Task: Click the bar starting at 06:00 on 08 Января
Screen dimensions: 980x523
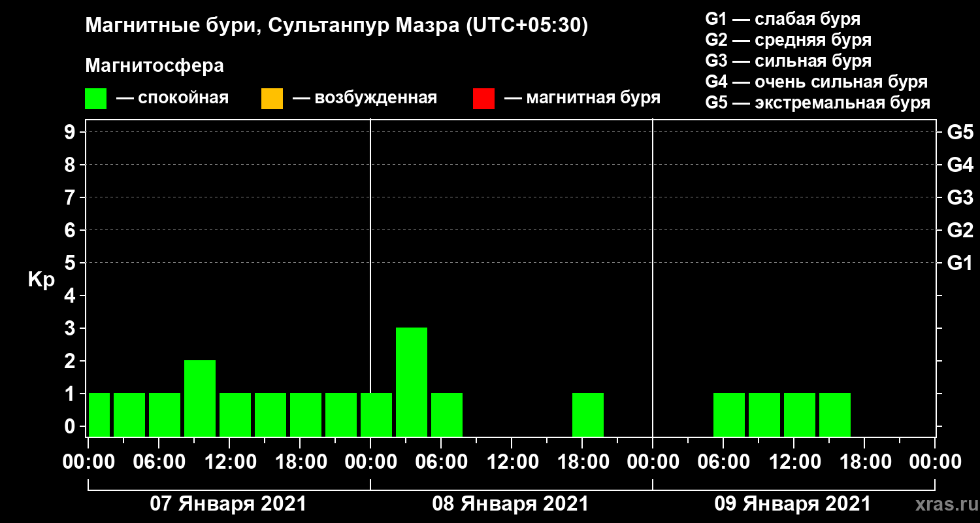Action: 447,414
